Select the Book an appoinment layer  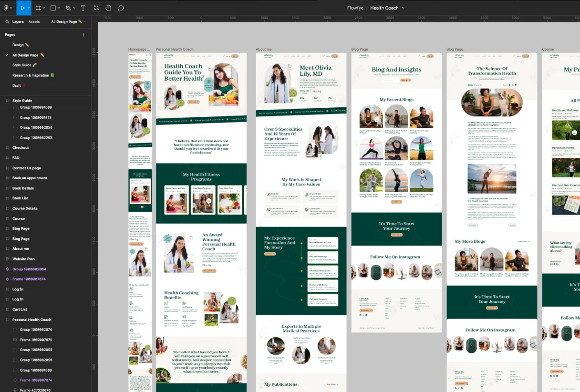pyautogui.click(x=30, y=178)
